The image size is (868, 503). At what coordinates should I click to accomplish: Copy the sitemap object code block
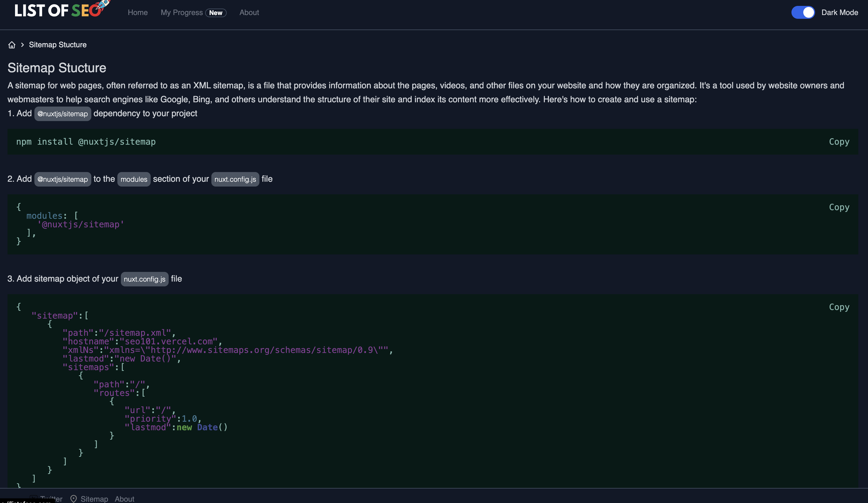point(839,307)
